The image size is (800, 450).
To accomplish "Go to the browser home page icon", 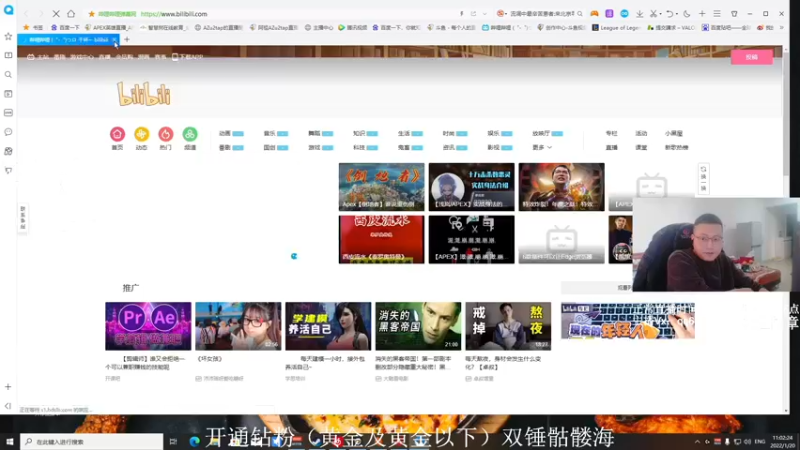I will [71, 14].
